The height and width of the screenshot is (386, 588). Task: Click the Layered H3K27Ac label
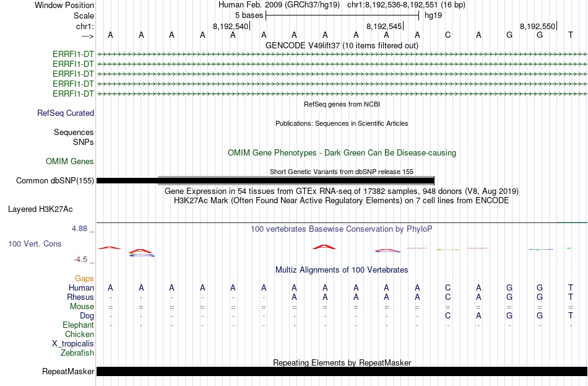[x=40, y=209]
